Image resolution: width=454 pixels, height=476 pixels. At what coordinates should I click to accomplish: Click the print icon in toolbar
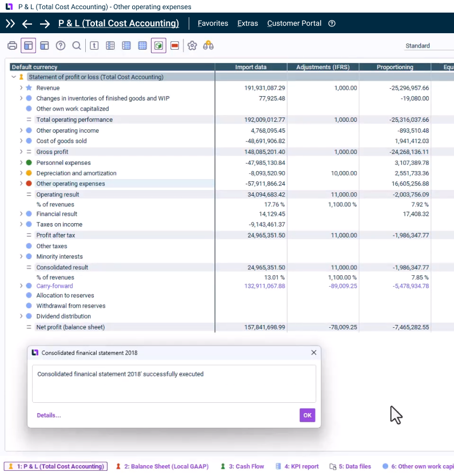[x=12, y=46]
